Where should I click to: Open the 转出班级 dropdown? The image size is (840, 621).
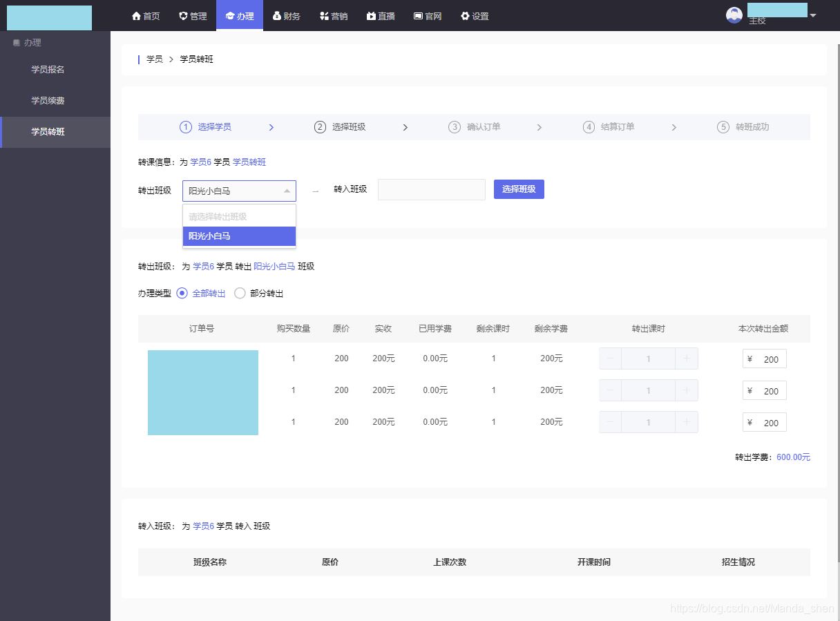point(239,190)
